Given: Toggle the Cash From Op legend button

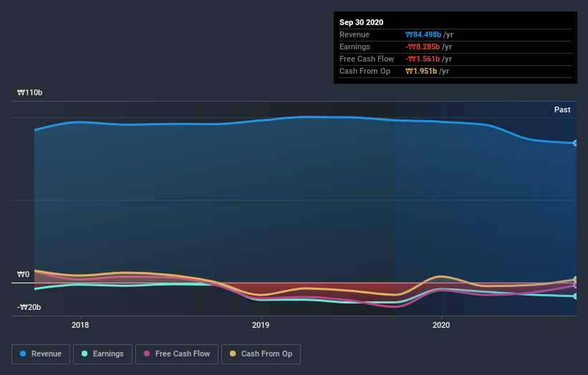Looking at the screenshot, I should coord(261,354).
